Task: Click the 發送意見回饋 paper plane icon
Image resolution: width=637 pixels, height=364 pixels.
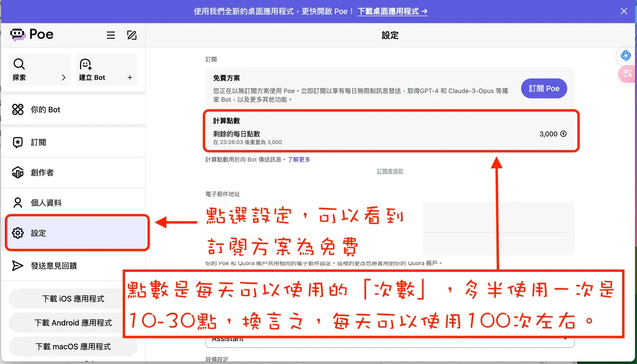Action: 18,266
